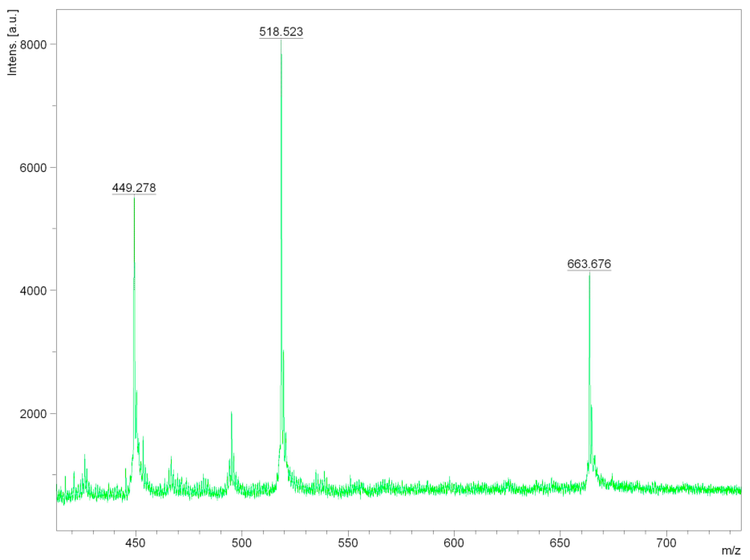The image size is (750, 560).
Task: Click the 449.278 peak label
Action: pyautogui.click(x=134, y=188)
